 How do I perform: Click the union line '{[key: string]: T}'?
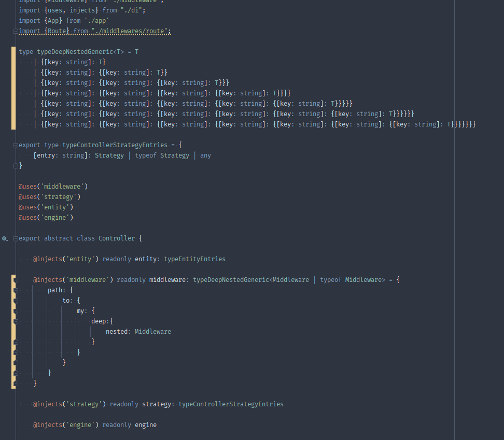(x=73, y=62)
